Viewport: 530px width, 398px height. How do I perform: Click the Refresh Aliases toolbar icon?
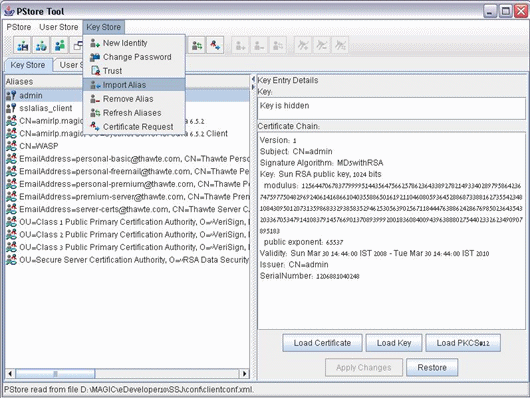196,45
